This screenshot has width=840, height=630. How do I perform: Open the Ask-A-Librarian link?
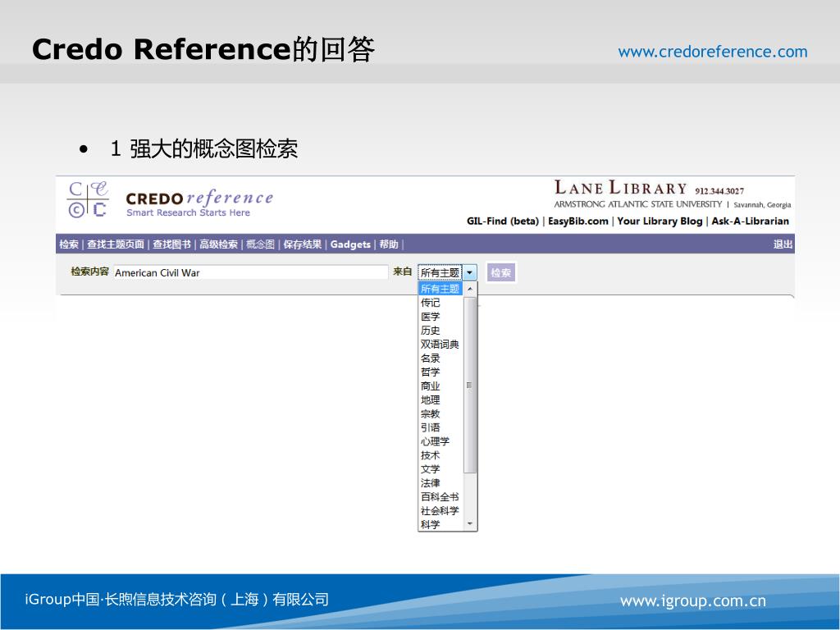(750, 221)
